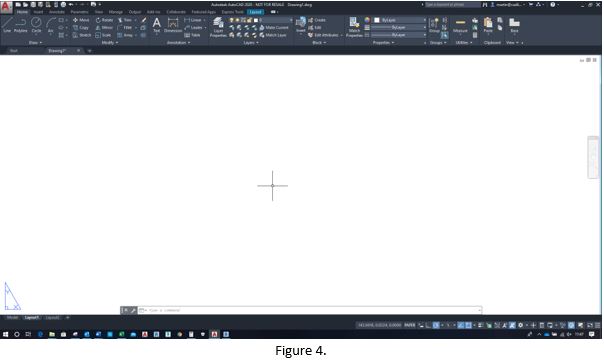Activate the Move command
This screenshot has width=604, height=364.
[81, 20]
